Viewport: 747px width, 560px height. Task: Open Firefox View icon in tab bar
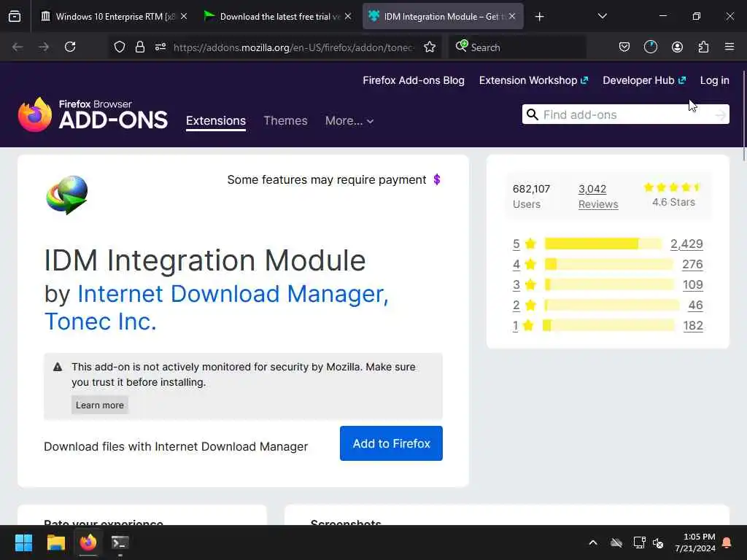15,17
